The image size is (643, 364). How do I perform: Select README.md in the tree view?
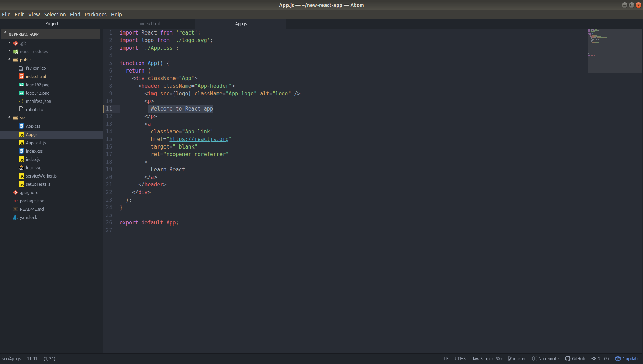(51, 209)
